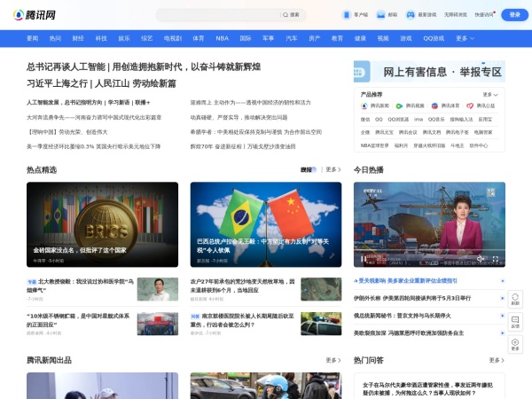This screenshot has width=532, height=399.
Task: Open 更多 beside 腾讯新闻出品 header
Action: pyautogui.click(x=333, y=360)
